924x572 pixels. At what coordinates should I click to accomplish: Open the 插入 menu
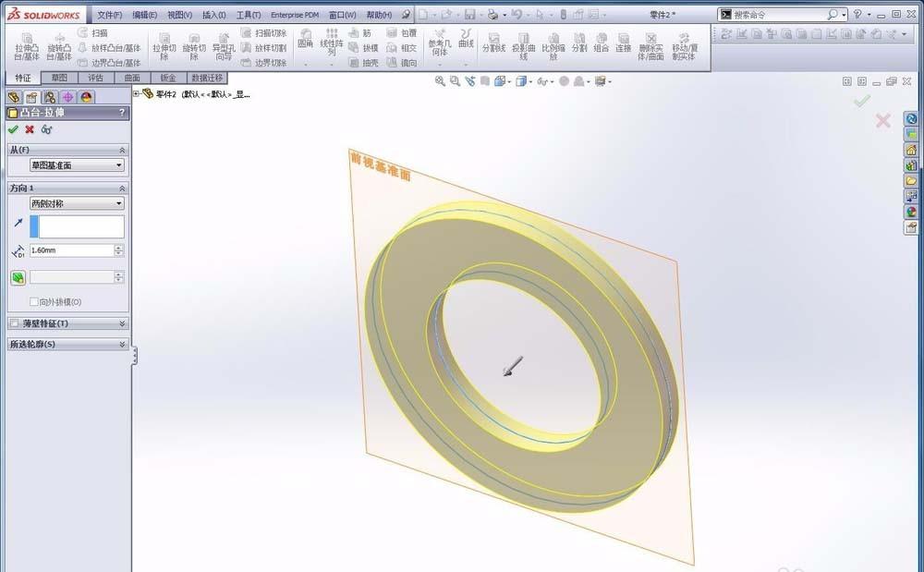pyautogui.click(x=212, y=15)
